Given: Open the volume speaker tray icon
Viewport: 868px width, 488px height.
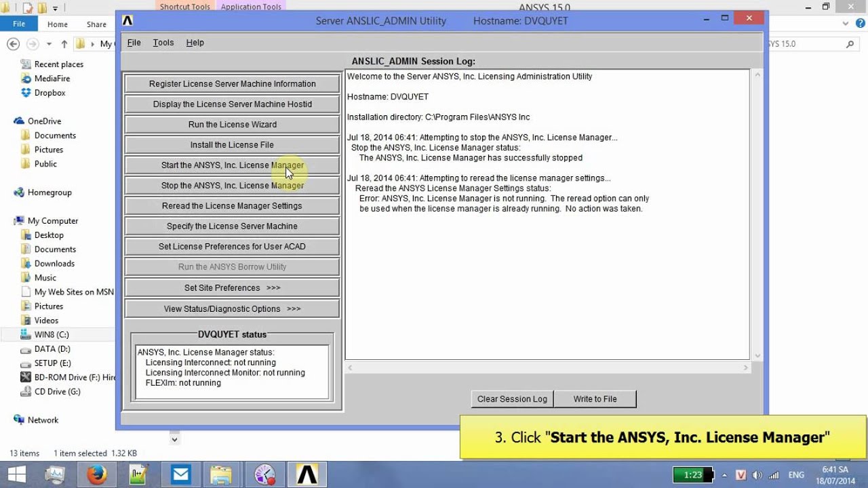Looking at the screenshot, I should (757, 475).
